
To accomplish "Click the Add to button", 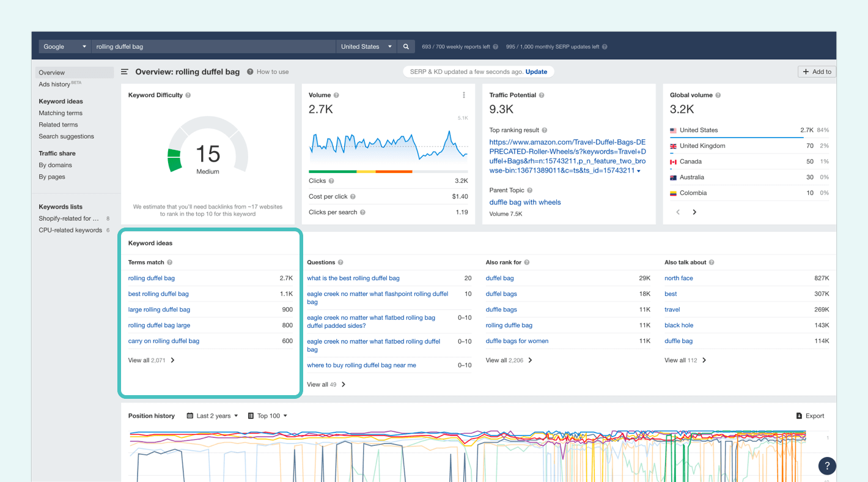I will tap(817, 72).
